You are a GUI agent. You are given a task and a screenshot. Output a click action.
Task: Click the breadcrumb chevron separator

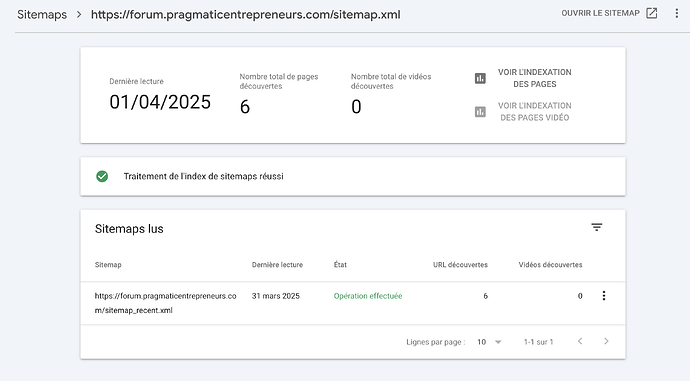point(79,15)
